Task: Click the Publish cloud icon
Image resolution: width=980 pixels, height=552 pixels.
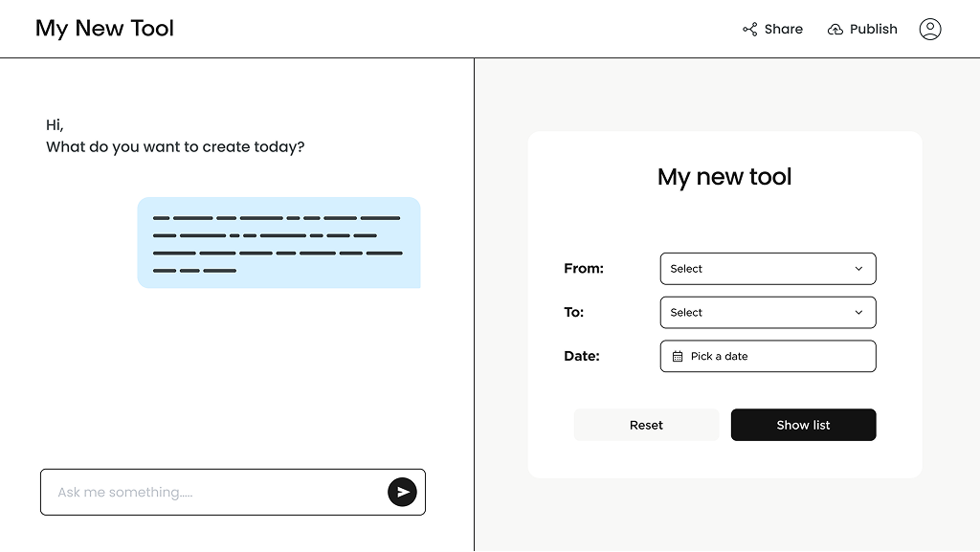Action: coord(835,29)
